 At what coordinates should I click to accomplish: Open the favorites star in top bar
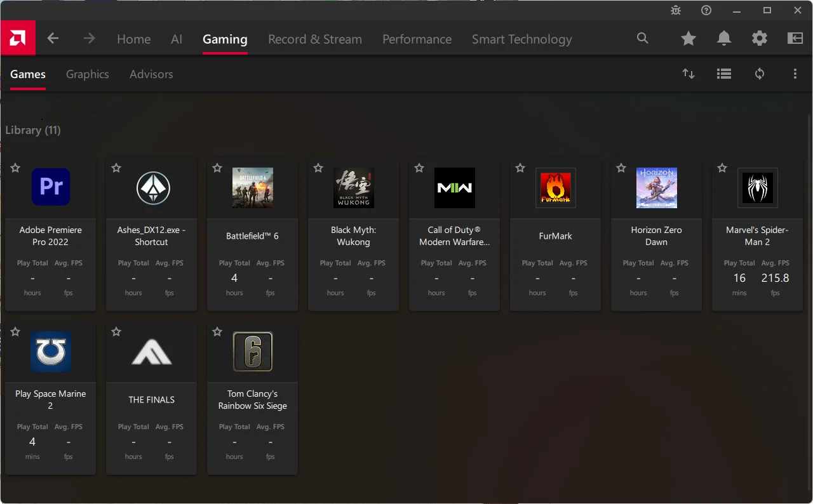689,39
